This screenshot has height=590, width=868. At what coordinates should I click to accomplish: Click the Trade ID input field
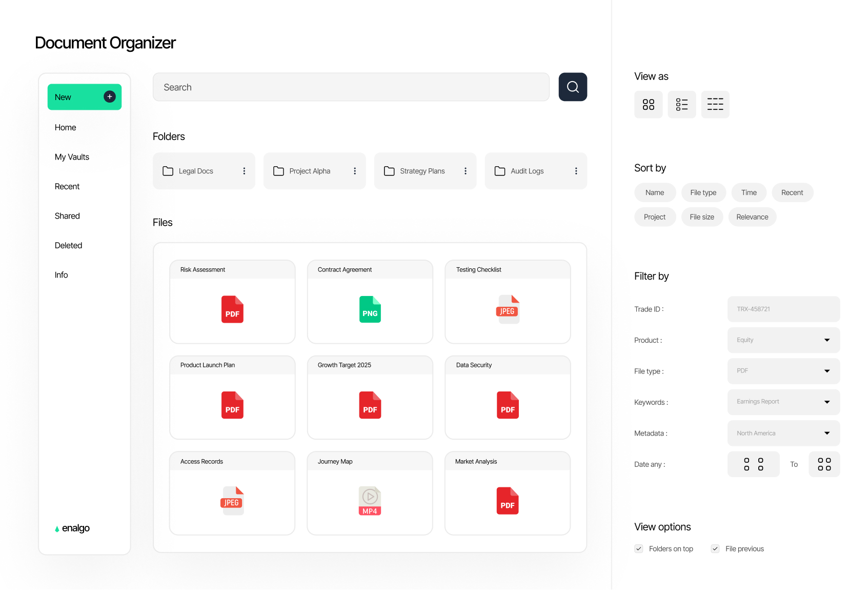point(783,309)
